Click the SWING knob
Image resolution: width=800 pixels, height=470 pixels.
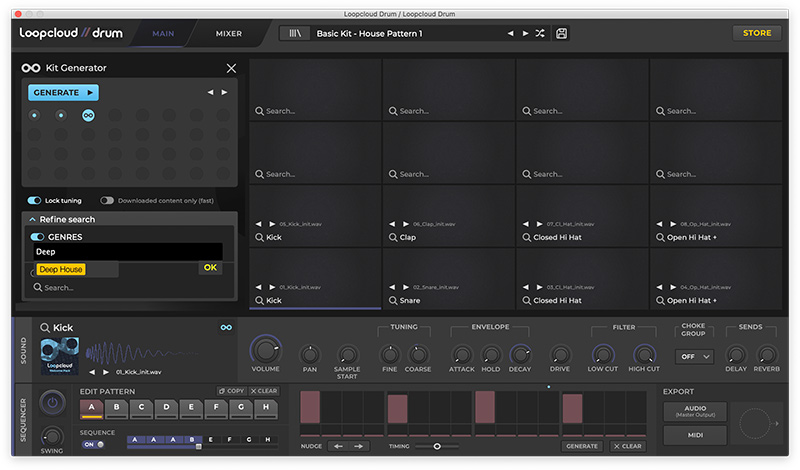[52, 437]
